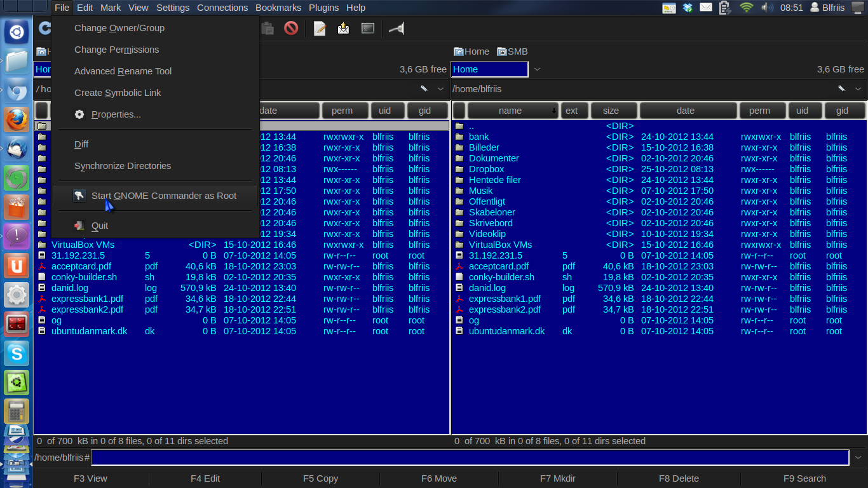
Task: Expand the left pane path history dropdown
Action: click(x=441, y=89)
